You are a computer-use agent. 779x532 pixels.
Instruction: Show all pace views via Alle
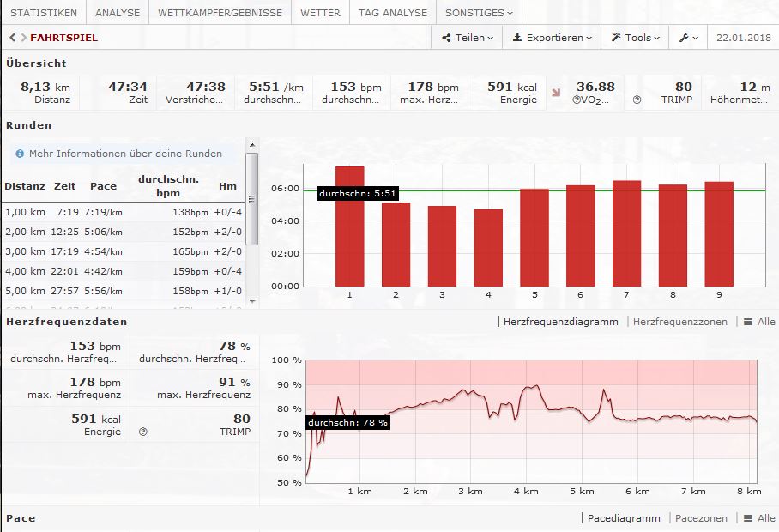(759, 518)
